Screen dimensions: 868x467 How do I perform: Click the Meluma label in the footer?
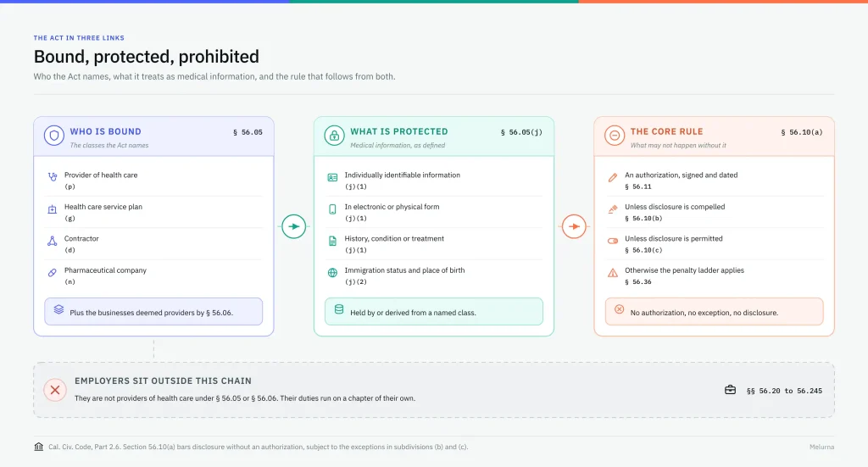821,447
